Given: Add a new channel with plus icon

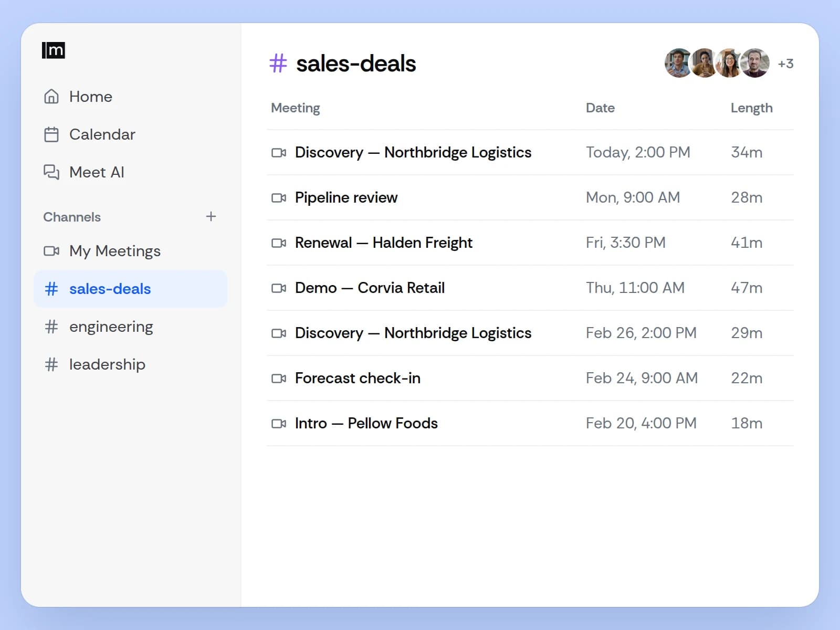Looking at the screenshot, I should [211, 216].
